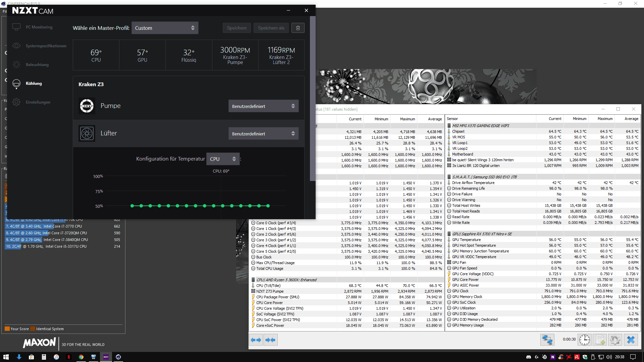The image size is (644, 362).
Task: Open Chrome from the taskbar
Action: (81, 357)
